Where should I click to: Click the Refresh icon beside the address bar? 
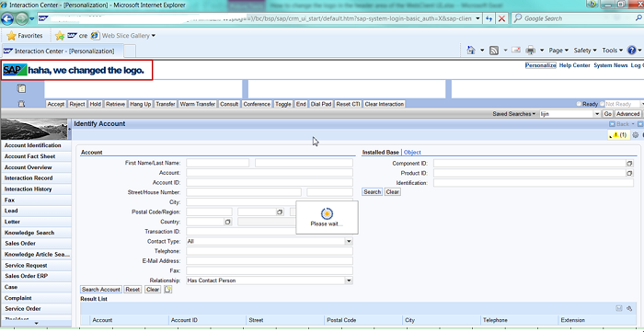pos(489,18)
